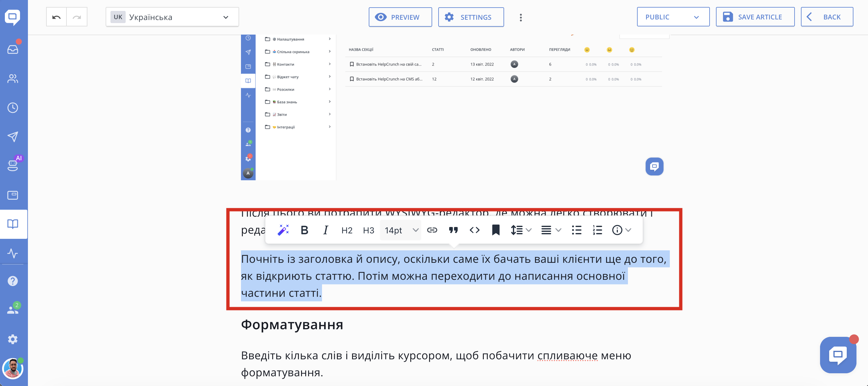Open the PUBLIC visibility dropdown
The height and width of the screenshot is (386, 868).
tap(673, 17)
